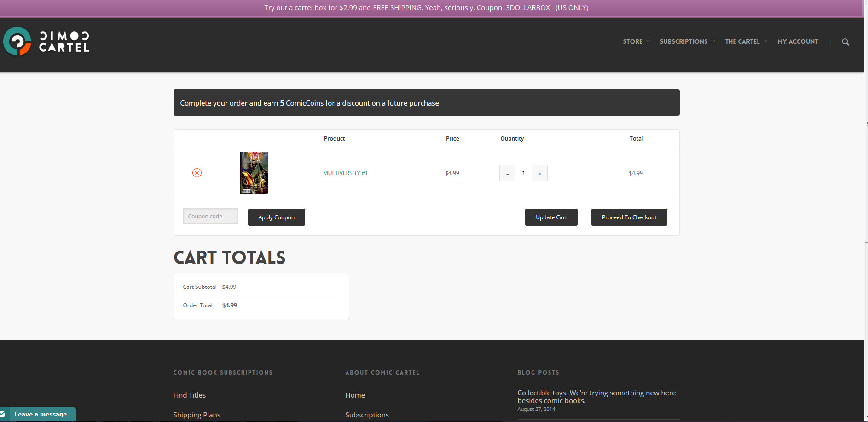The height and width of the screenshot is (422, 868).
Task: Click the Multiversity #1 cover thumbnail
Action: [254, 173]
